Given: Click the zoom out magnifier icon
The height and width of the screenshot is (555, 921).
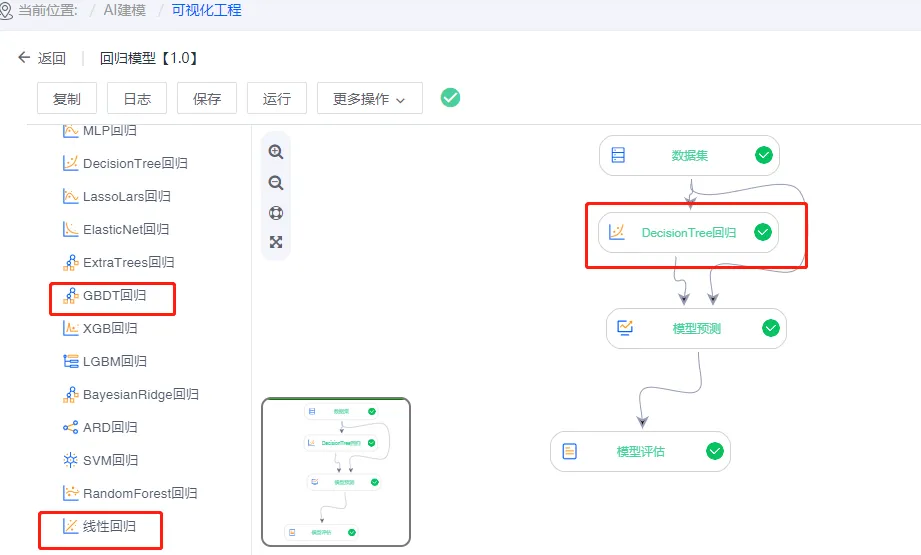Looking at the screenshot, I should [x=276, y=183].
